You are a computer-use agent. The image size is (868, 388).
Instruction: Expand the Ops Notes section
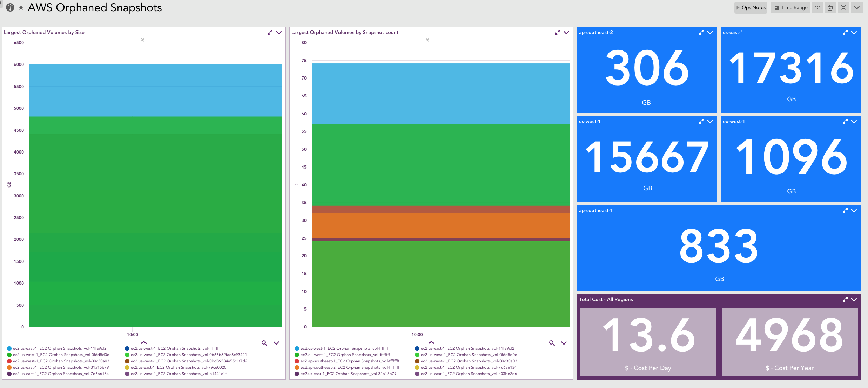point(751,7)
